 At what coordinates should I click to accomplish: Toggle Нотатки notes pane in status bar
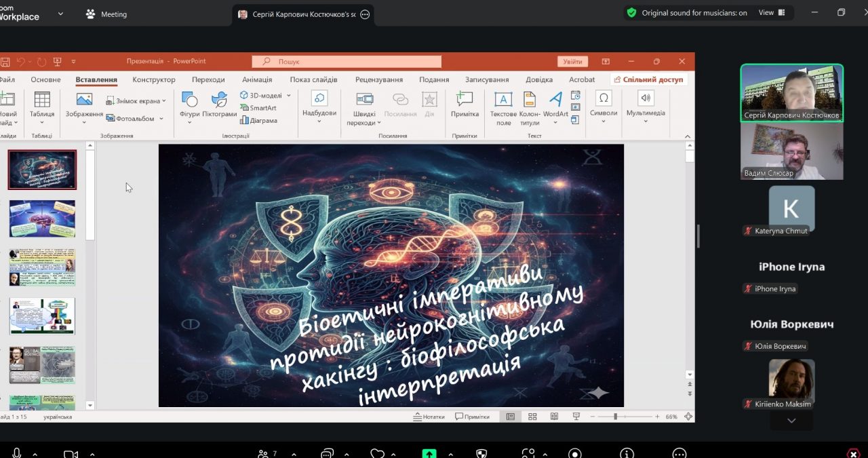click(429, 417)
